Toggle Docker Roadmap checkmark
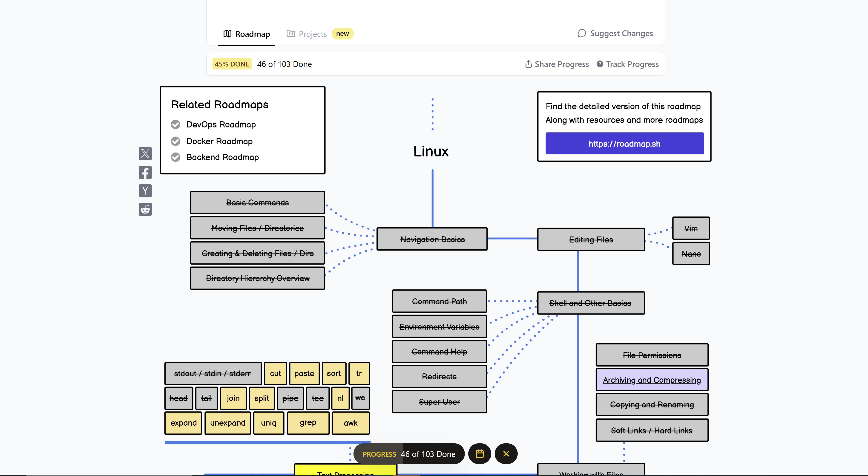Viewport: 868px width, 476px height. tap(175, 141)
